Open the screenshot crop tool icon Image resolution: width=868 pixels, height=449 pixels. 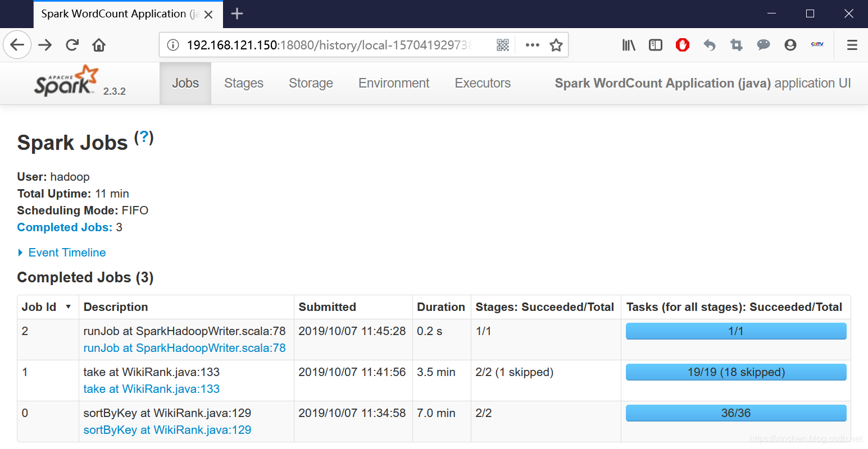point(737,45)
